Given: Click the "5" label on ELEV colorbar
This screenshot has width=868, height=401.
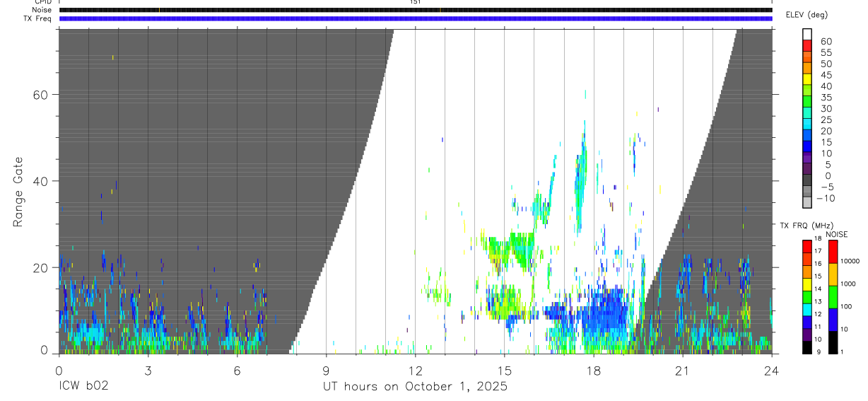Looking at the screenshot, I should pyautogui.click(x=828, y=164).
